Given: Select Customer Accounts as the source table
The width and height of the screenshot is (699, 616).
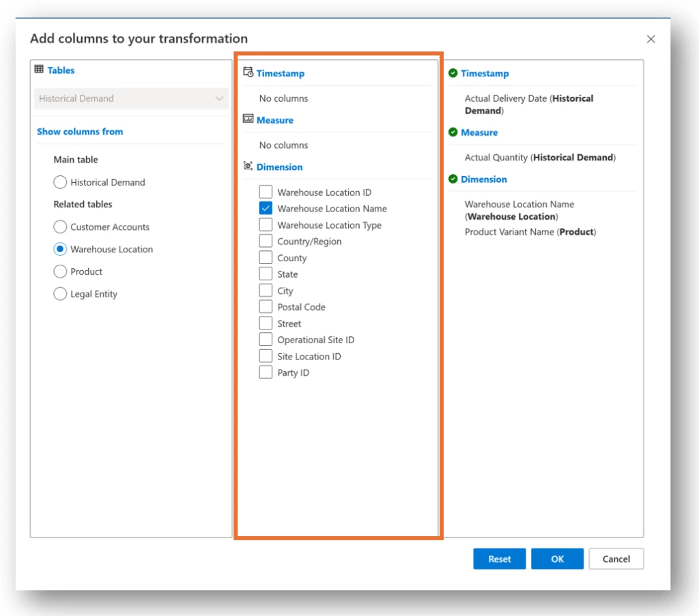Looking at the screenshot, I should point(60,226).
